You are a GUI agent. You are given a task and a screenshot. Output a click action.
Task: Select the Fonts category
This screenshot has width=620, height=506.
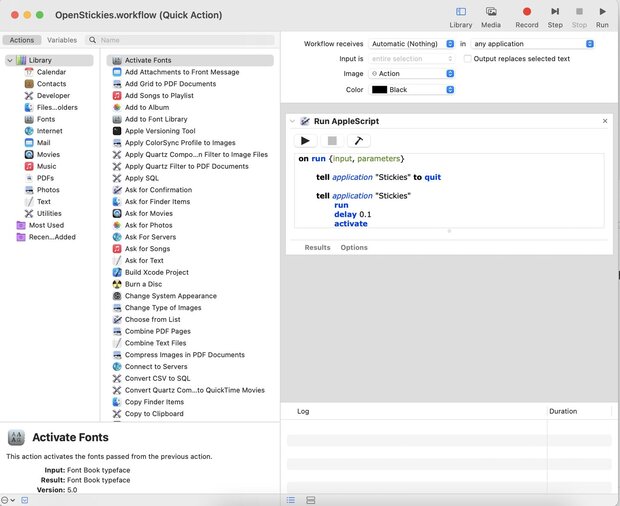click(x=46, y=119)
